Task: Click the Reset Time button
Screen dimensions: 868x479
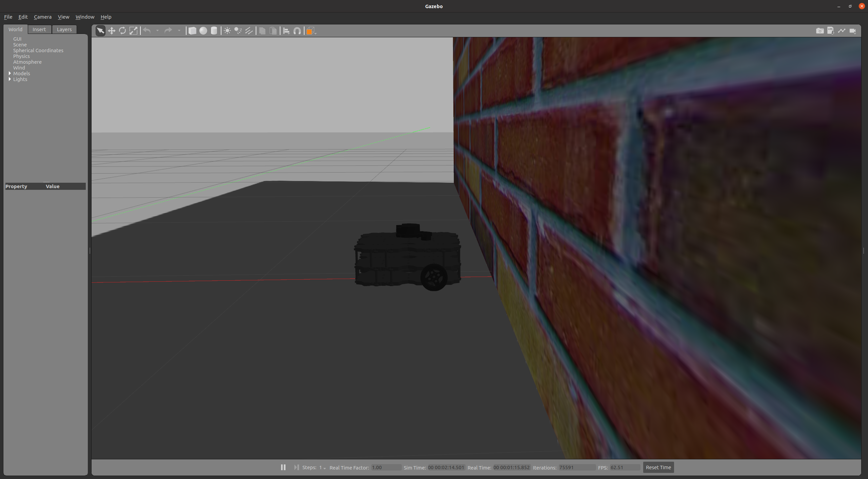Action: point(658,467)
